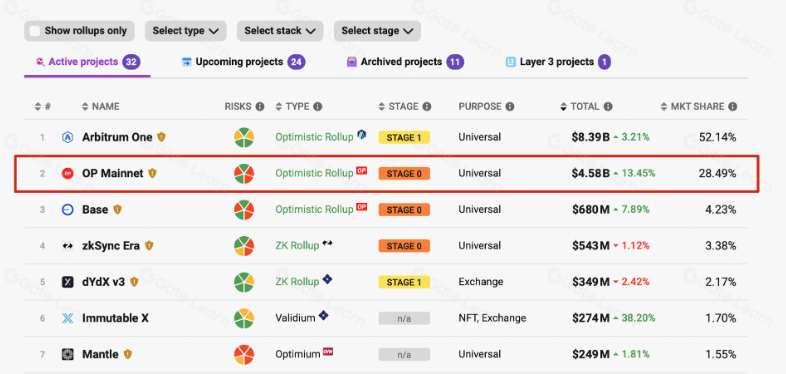This screenshot has width=786, height=374.
Task: Switch to the Upcoming projects tab
Action: (244, 62)
